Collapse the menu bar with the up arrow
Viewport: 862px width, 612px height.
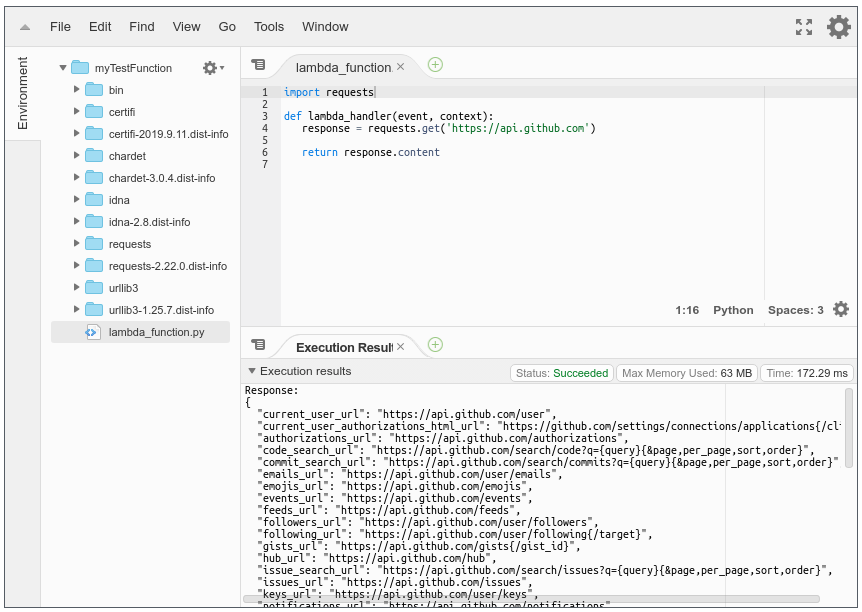pos(25,27)
